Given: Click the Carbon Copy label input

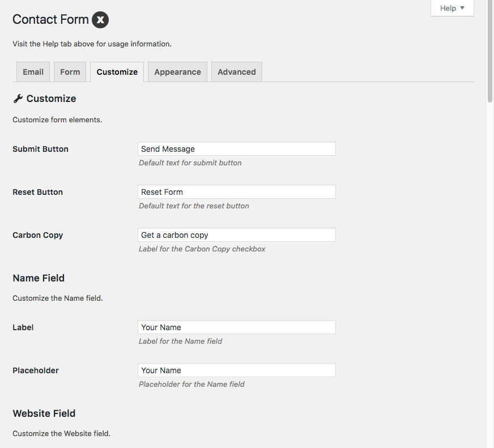Looking at the screenshot, I should click(236, 235).
